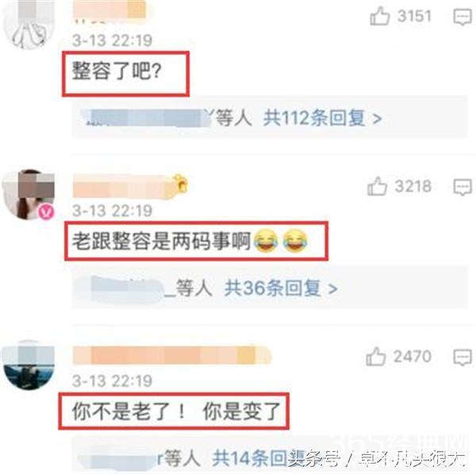Expand the 共36条回复 replies

tap(281, 288)
